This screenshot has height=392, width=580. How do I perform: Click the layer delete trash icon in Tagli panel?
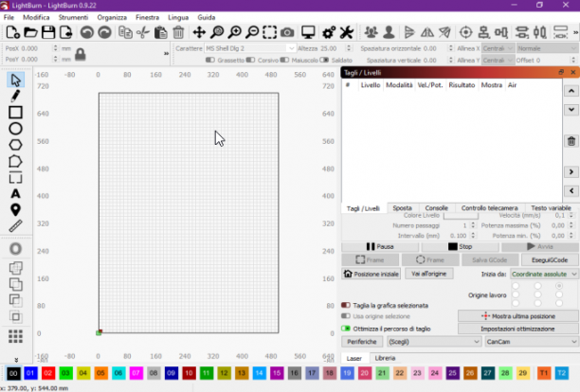[571, 141]
